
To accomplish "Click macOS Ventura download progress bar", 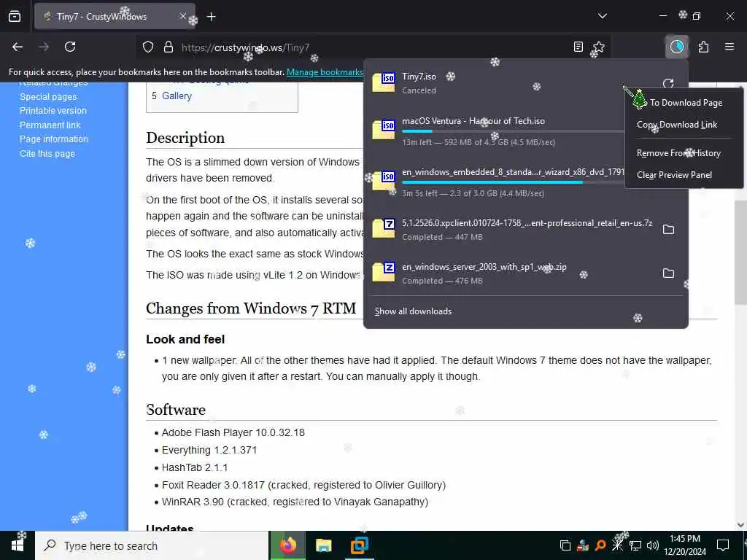I will 513,131.
